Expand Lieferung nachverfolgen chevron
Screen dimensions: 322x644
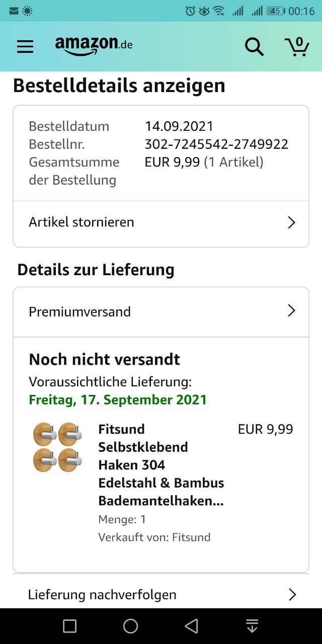click(x=292, y=595)
